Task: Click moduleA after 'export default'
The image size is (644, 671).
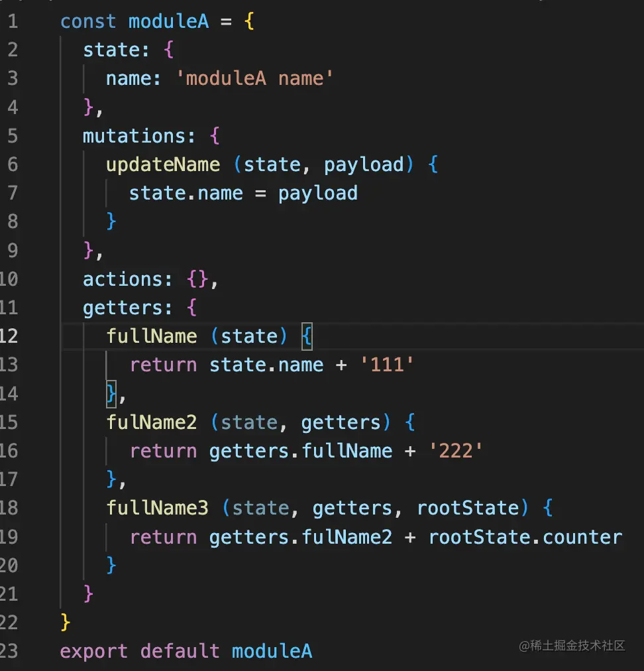Action: [x=272, y=651]
